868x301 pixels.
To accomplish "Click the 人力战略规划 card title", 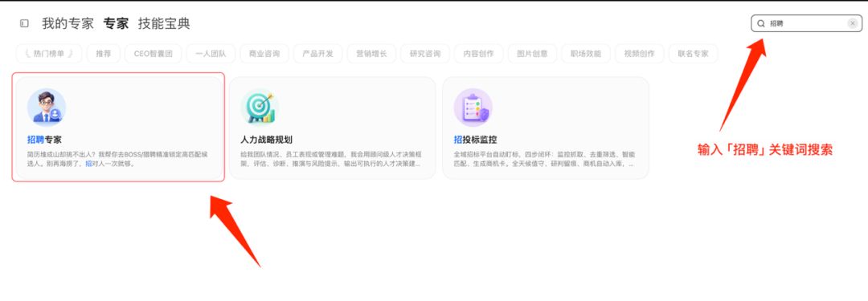I will pos(267,140).
